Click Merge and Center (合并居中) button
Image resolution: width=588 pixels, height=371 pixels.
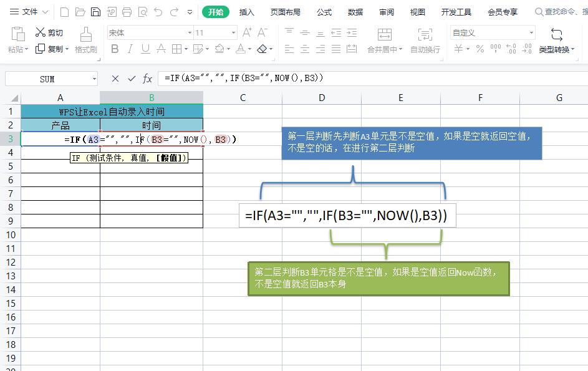tap(384, 40)
